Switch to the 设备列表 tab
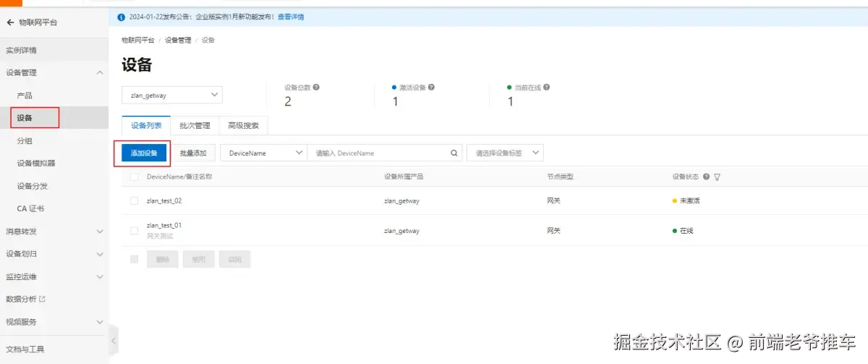 click(146, 125)
